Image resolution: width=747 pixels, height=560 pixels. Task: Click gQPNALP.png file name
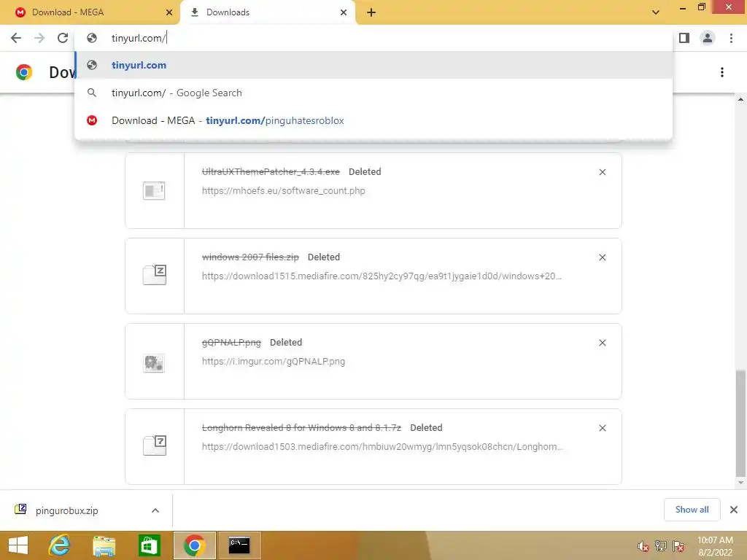231,343
